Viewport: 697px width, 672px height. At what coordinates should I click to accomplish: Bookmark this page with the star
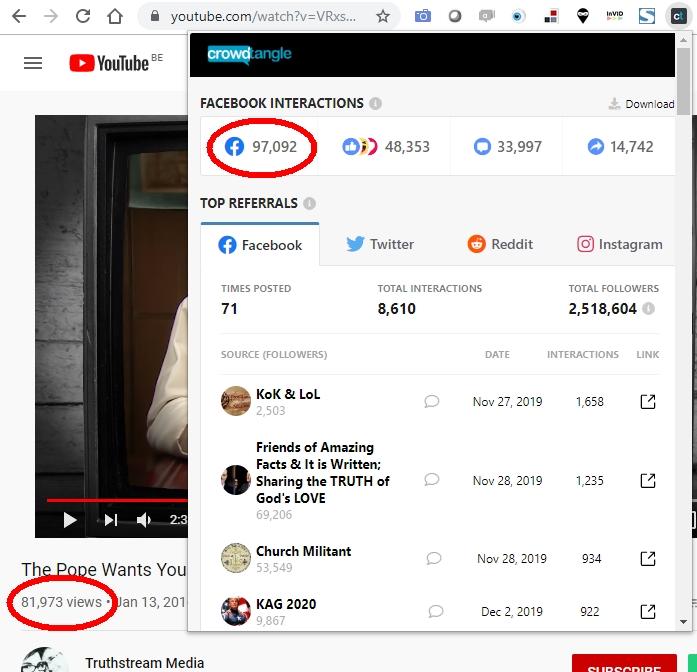pyautogui.click(x=382, y=16)
